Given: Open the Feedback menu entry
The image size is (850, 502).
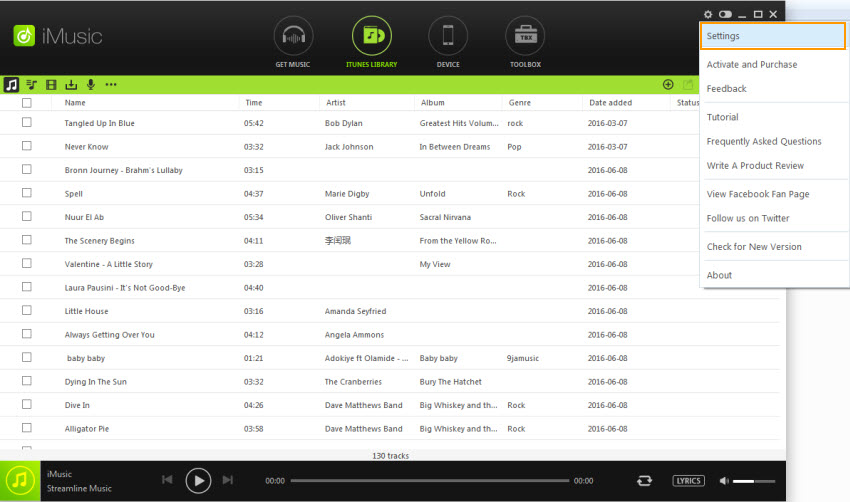Looking at the screenshot, I should pyautogui.click(x=726, y=88).
